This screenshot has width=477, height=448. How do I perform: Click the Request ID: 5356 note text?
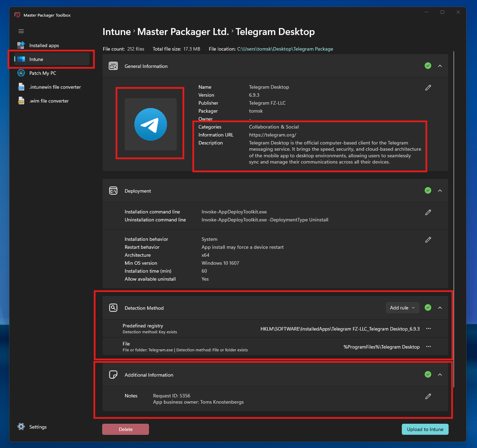pos(171,396)
